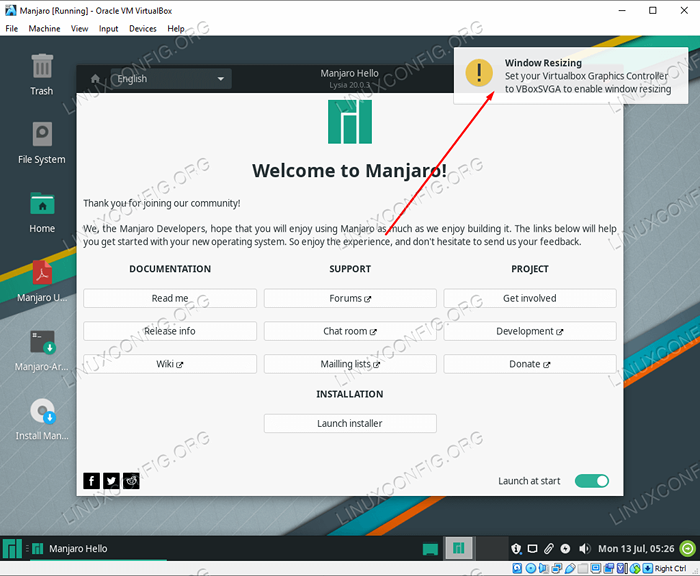The width and height of the screenshot is (700, 576).
Task: Click the Donate button
Action: (530, 364)
